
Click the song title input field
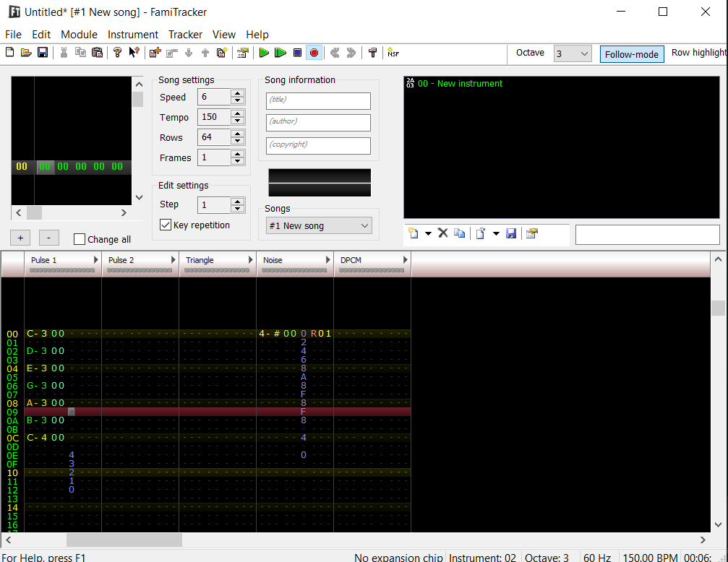click(319, 100)
